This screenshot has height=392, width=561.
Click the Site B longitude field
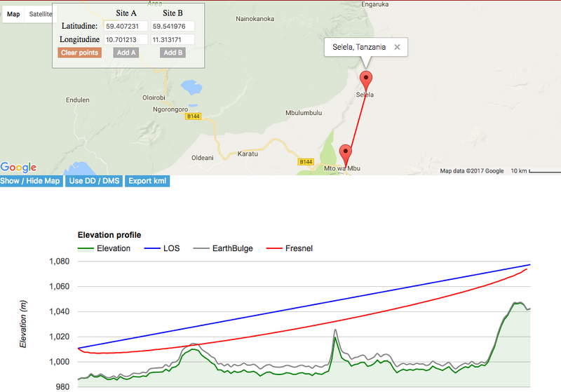[x=173, y=39]
